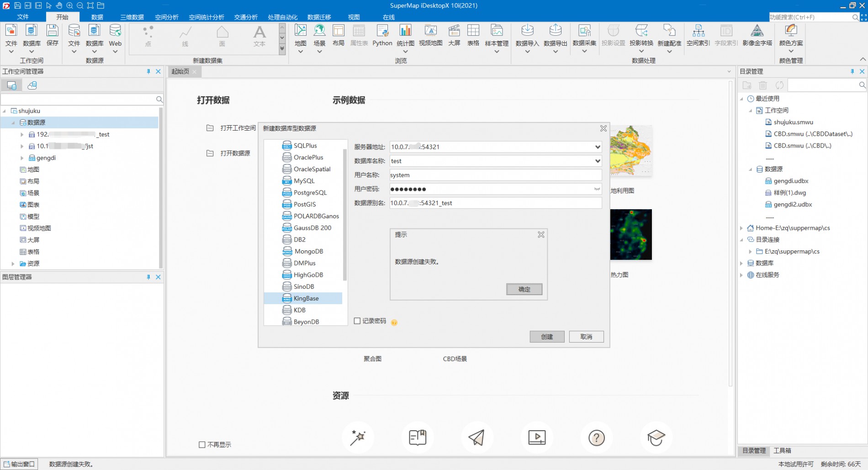This screenshot has height=470, width=868.
Task: Open Image Pyramid (影像金字塔) tool
Action: pyautogui.click(x=757, y=35)
